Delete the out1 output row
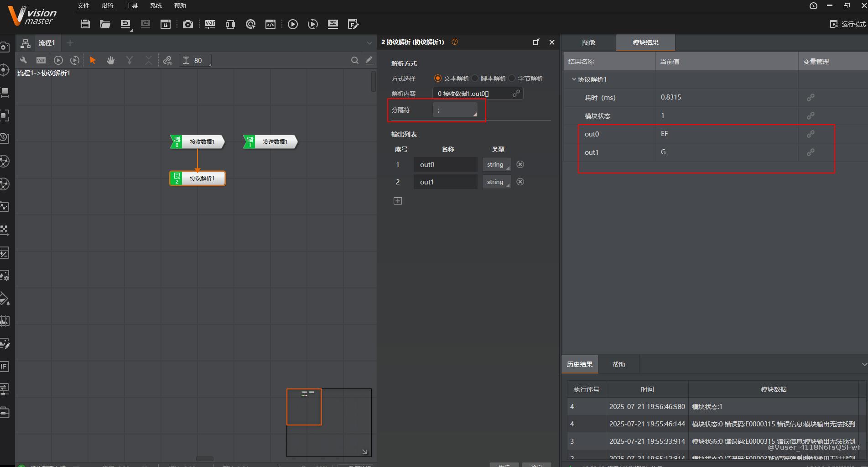Screen dimensions: 868x467 [x=520, y=182]
